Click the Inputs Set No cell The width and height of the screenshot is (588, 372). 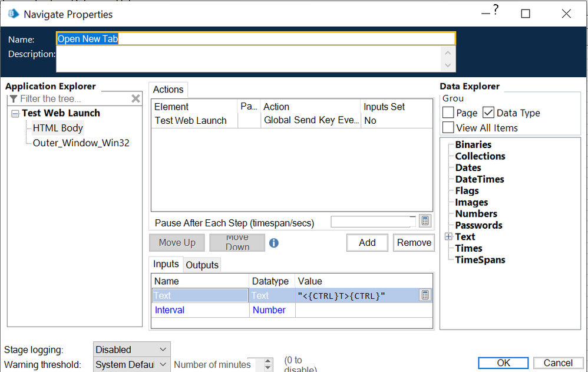[397, 120]
